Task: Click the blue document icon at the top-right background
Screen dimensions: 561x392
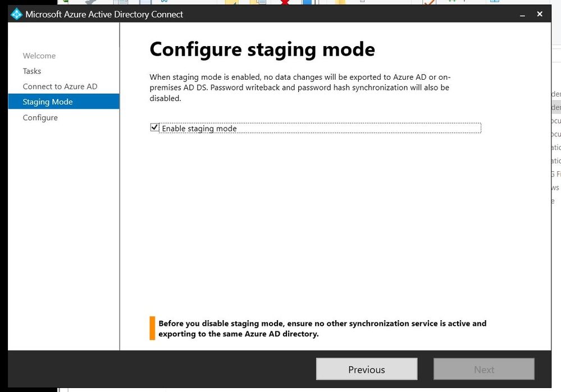Action: (x=494, y=2)
